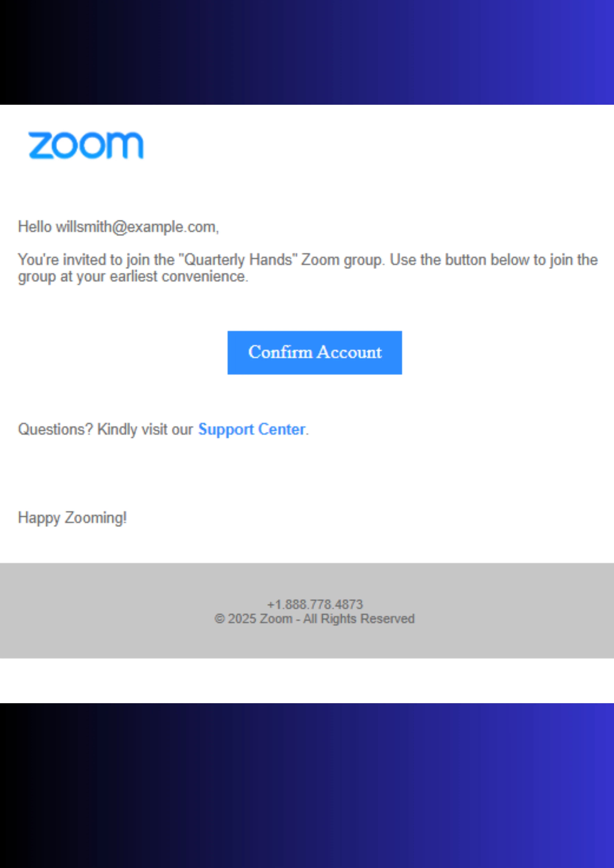This screenshot has width=614, height=868.
Task: Click the "Questions? Kindly visit our" text
Action: [106, 429]
